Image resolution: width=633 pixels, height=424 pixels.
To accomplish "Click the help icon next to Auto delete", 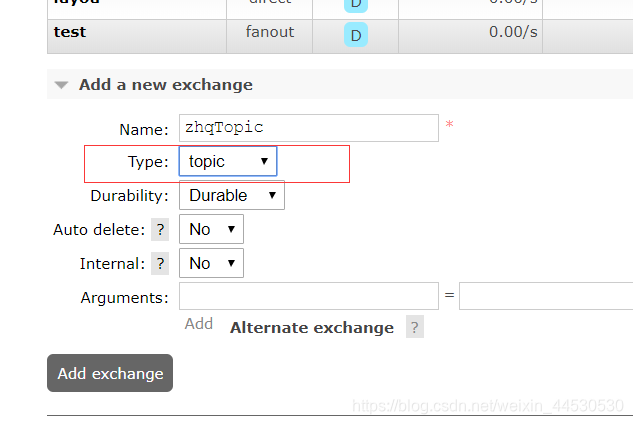I will (160, 230).
